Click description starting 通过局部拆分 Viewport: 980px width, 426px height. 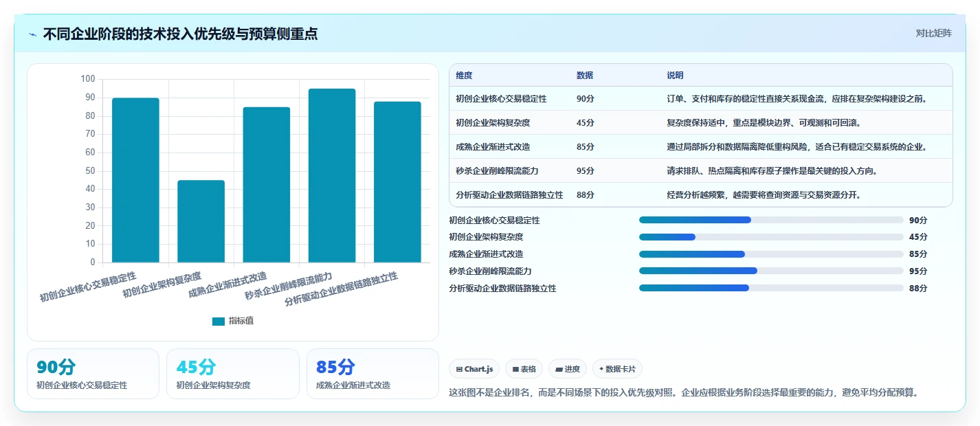click(797, 147)
